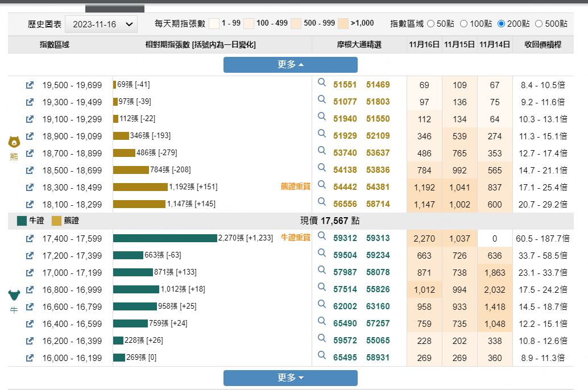The height and width of the screenshot is (390, 588).
Task: Open external link for 16,200 - 16,399 range
Action: [x=30, y=341]
